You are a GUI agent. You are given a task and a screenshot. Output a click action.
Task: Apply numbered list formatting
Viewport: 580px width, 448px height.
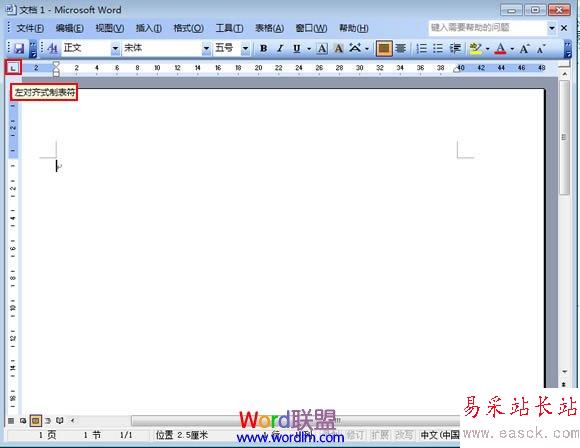[x=421, y=48]
